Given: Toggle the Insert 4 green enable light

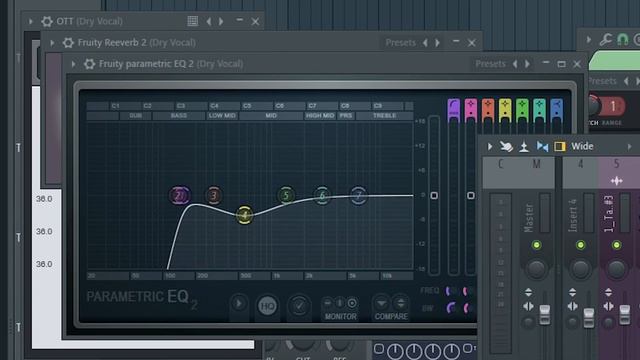Looking at the screenshot, I should 580,245.
